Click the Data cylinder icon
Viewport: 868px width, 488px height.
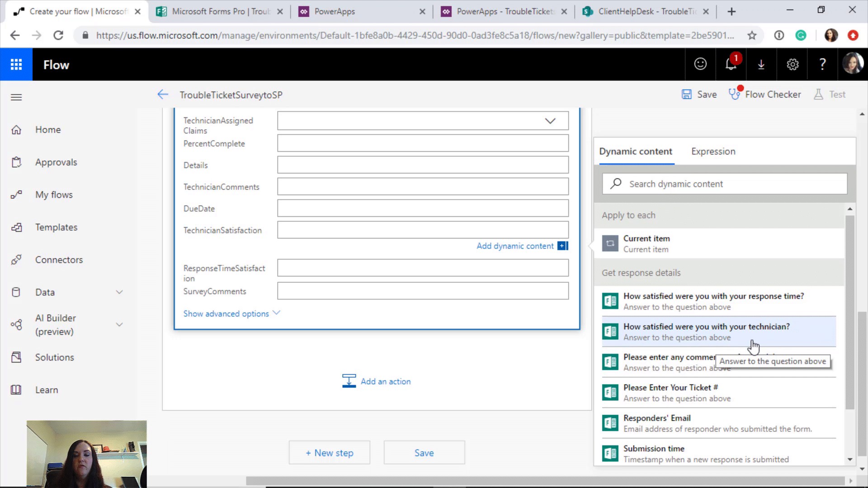pyautogui.click(x=16, y=292)
